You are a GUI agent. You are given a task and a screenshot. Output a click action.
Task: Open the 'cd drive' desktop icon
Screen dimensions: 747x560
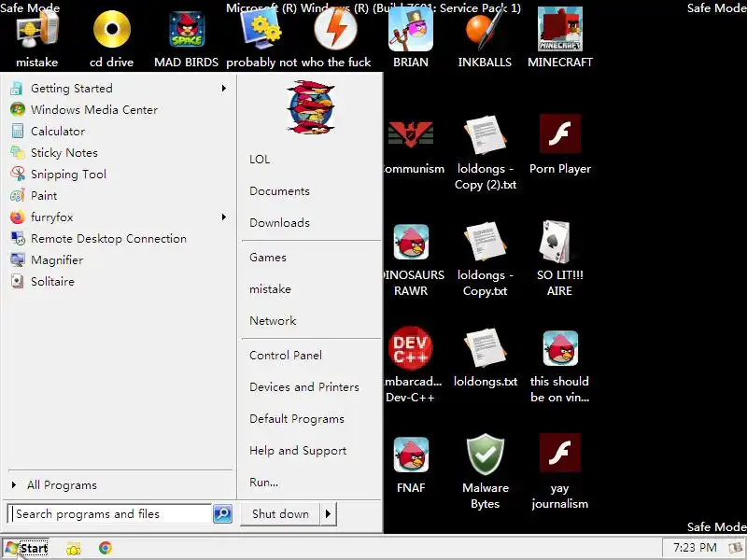(111, 30)
